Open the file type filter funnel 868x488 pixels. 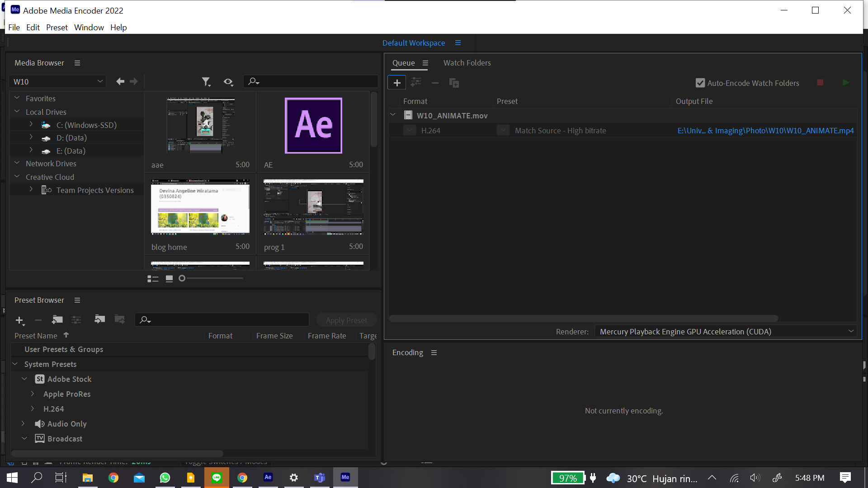coord(206,82)
